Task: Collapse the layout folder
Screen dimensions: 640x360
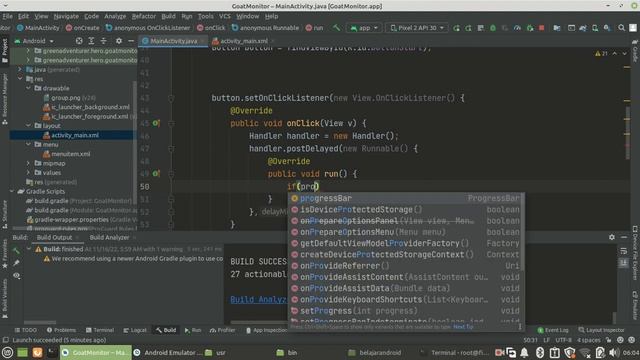Action: (x=28, y=126)
